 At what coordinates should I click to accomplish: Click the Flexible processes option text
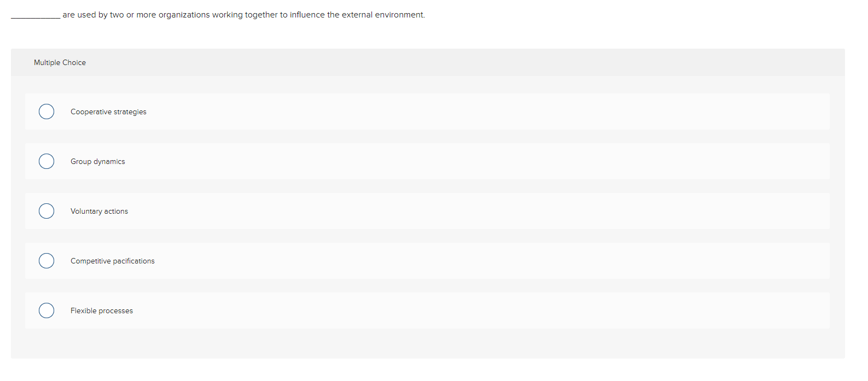(101, 310)
